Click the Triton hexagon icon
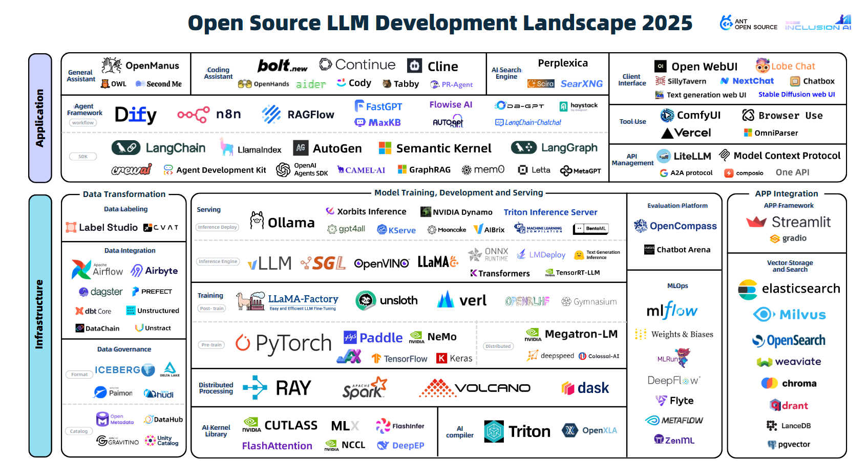 494,431
